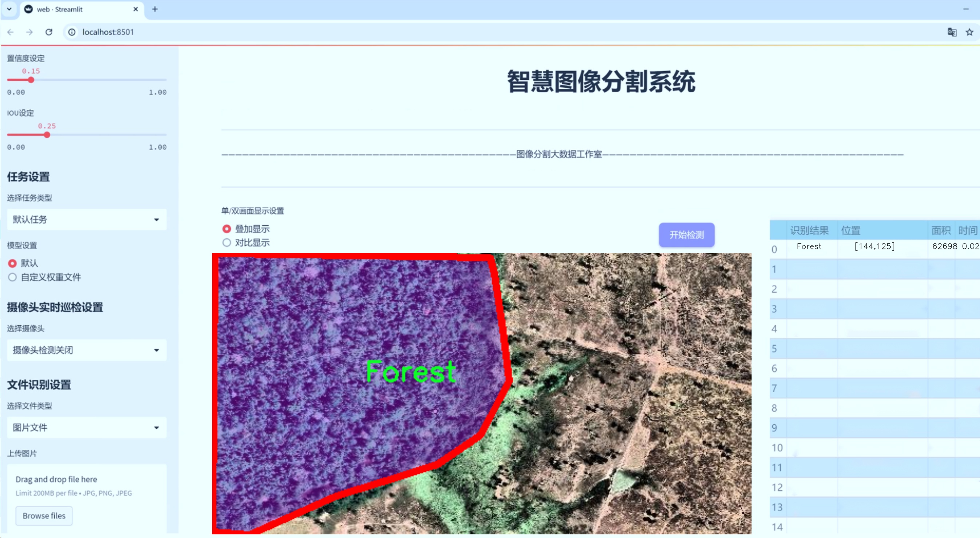Open the 摄像头检测关闭 camera dropdown

click(x=87, y=350)
